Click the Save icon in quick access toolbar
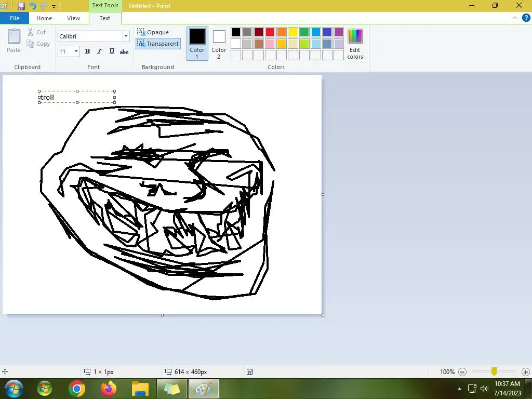 click(x=21, y=6)
